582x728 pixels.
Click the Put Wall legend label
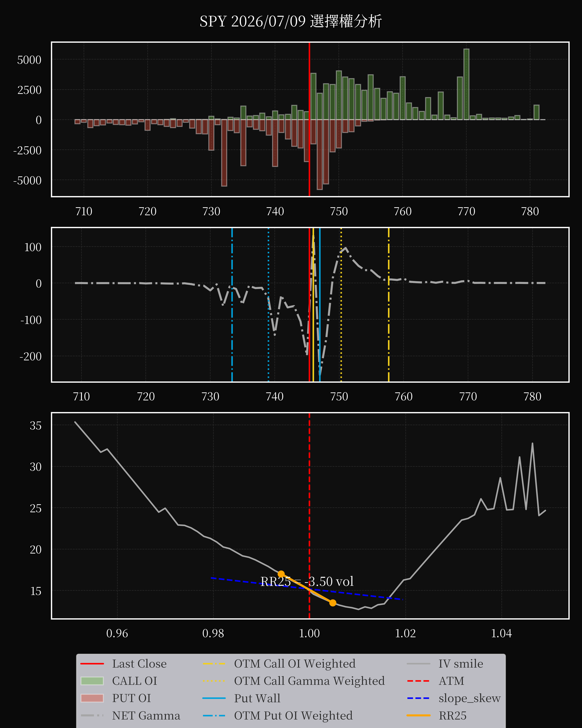coord(257,698)
